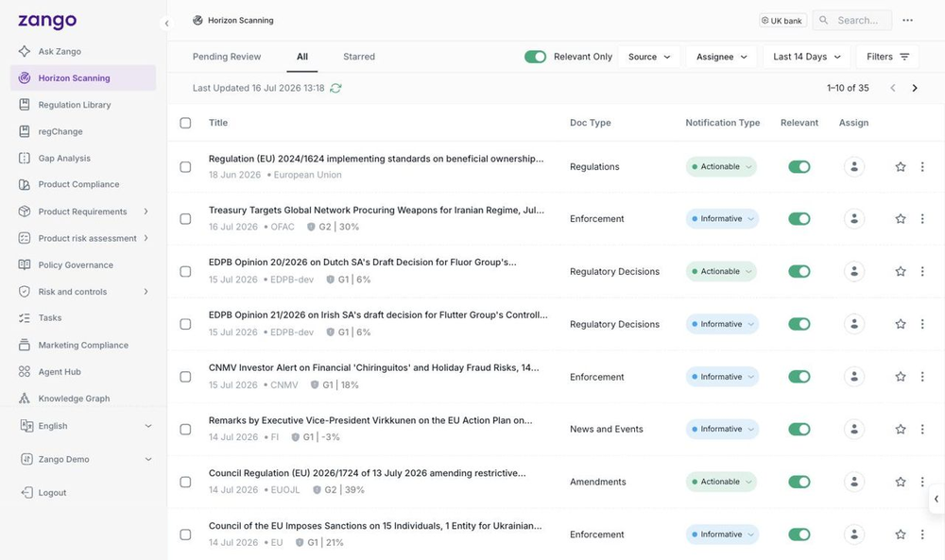Image resolution: width=945 pixels, height=560 pixels.
Task: Collapse the left sidebar panel
Action: tap(166, 24)
